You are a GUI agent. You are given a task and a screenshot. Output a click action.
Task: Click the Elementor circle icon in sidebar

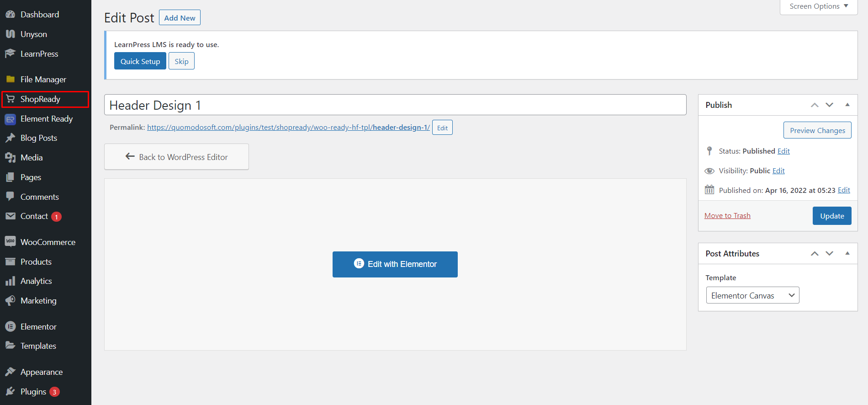[x=11, y=327]
